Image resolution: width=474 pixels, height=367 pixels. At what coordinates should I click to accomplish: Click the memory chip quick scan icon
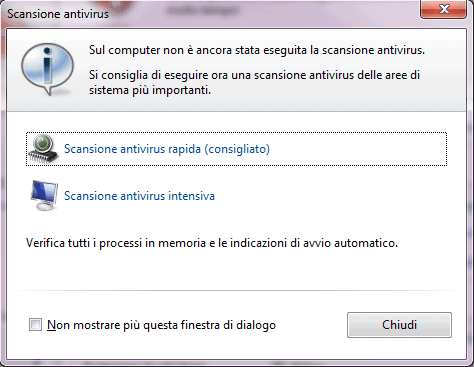43,149
